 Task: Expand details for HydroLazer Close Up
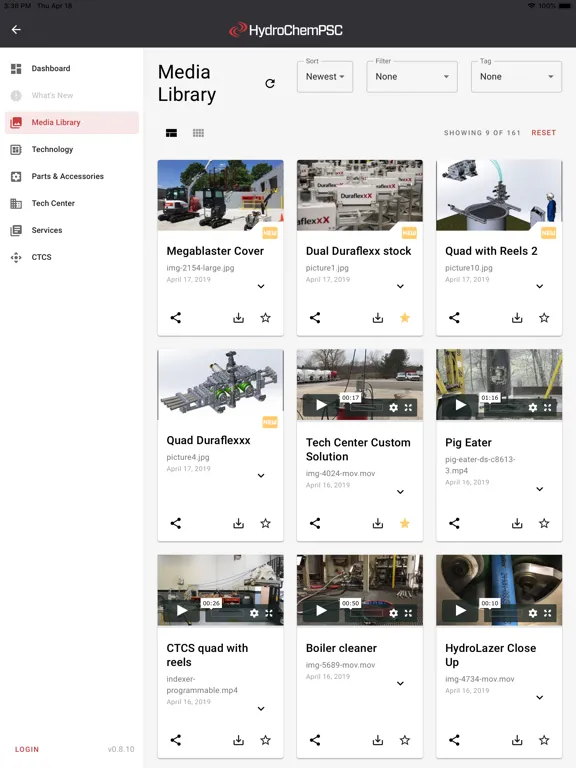click(539, 697)
